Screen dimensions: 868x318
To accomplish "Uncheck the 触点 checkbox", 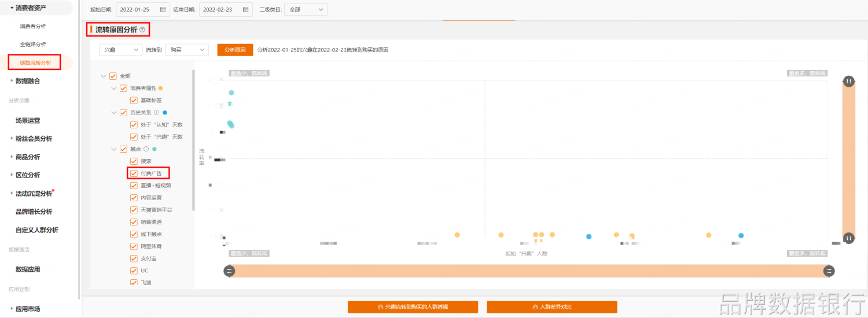I will [x=123, y=149].
